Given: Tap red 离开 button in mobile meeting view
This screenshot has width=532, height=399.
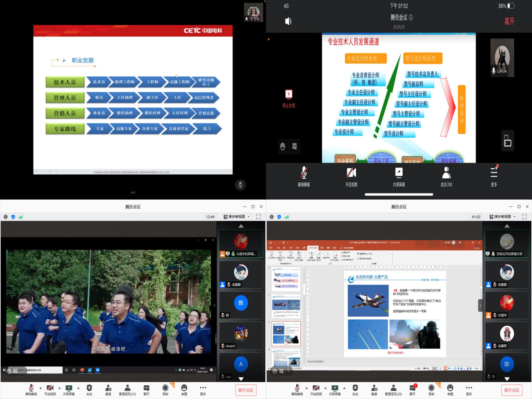Looking at the screenshot, I should pos(509,21).
